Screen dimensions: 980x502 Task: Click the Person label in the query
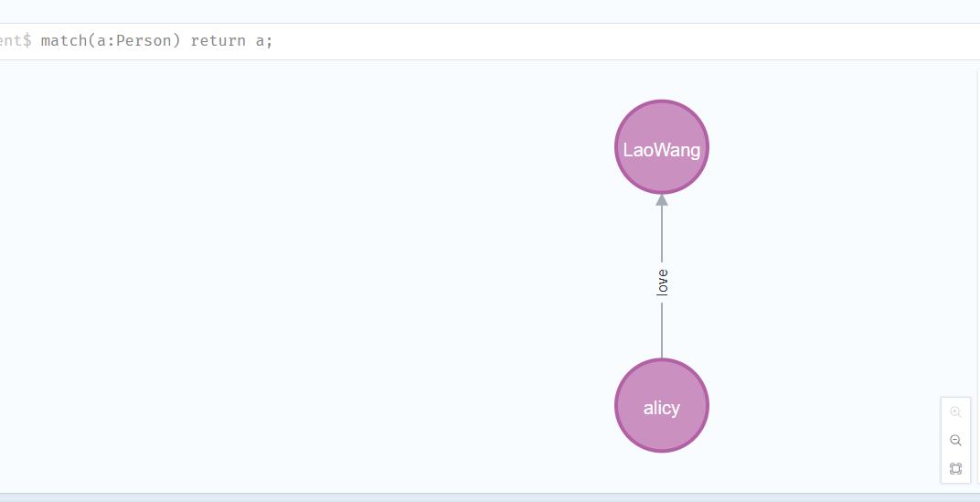coord(144,41)
